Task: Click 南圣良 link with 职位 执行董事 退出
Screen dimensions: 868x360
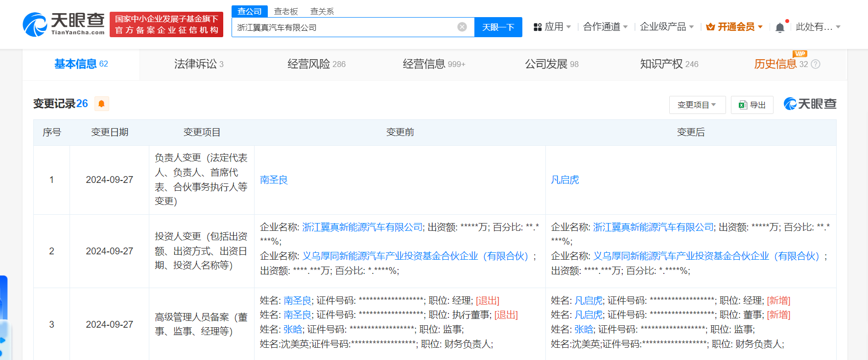Action: tap(297, 315)
